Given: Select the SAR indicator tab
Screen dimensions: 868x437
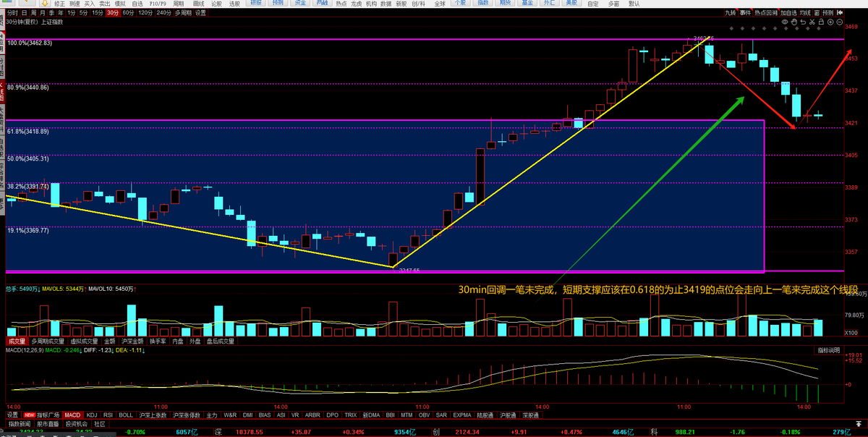Looking at the screenshot, I should pyautogui.click(x=442, y=415).
